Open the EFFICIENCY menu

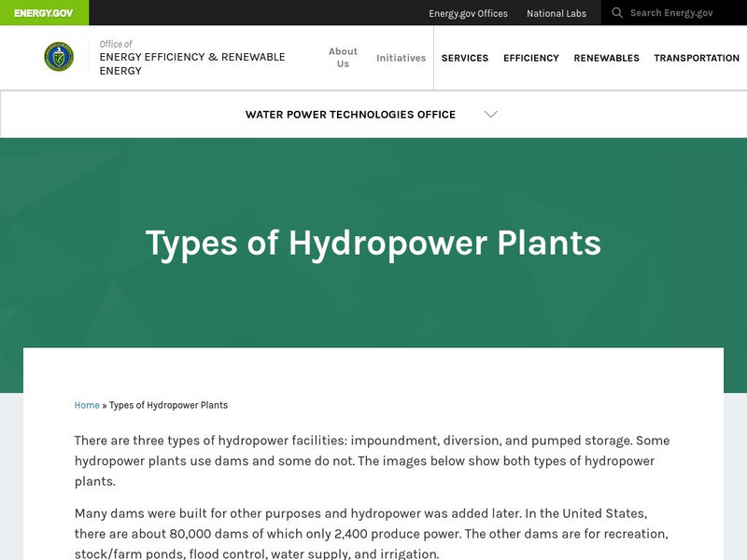pyautogui.click(x=530, y=58)
